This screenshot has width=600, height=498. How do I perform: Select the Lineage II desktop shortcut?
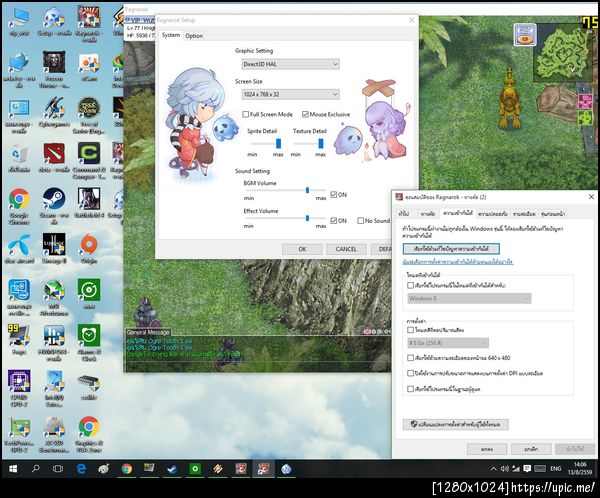[x=54, y=249]
